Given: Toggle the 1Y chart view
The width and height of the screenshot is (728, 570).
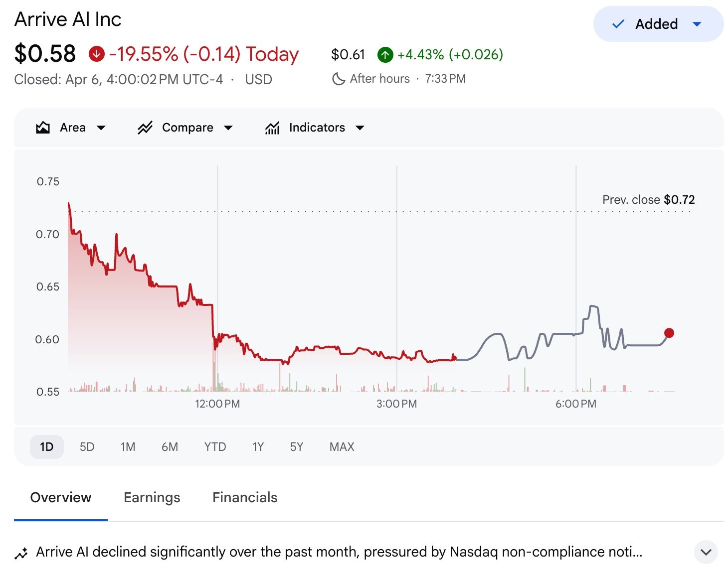Looking at the screenshot, I should pyautogui.click(x=258, y=447).
